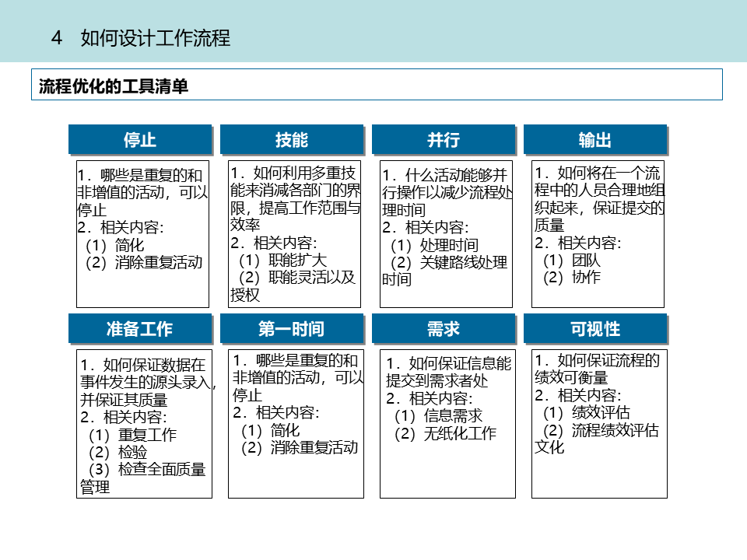747x560 pixels.
Task: Select text 如何保证流程的 in 可视性 box
Action: 608,360
